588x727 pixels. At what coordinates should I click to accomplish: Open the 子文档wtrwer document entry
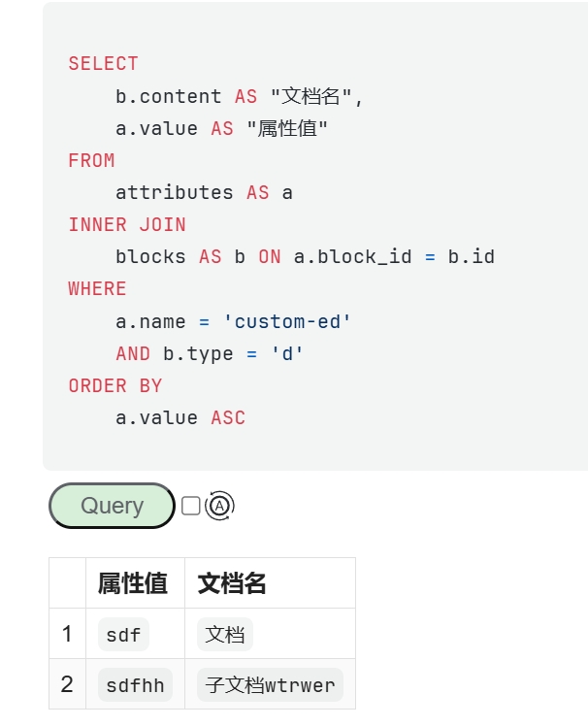[270, 685]
